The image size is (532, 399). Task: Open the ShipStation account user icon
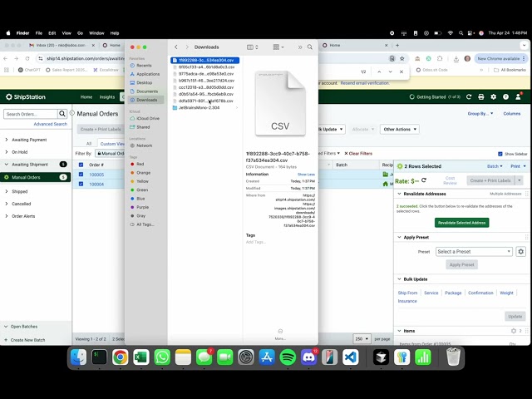point(518,97)
